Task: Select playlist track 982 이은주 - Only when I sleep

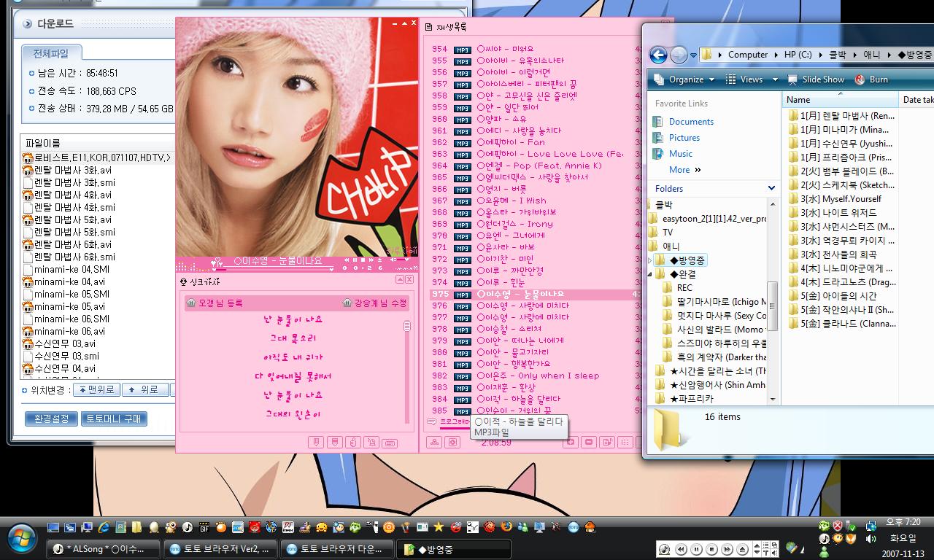Action: click(536, 376)
